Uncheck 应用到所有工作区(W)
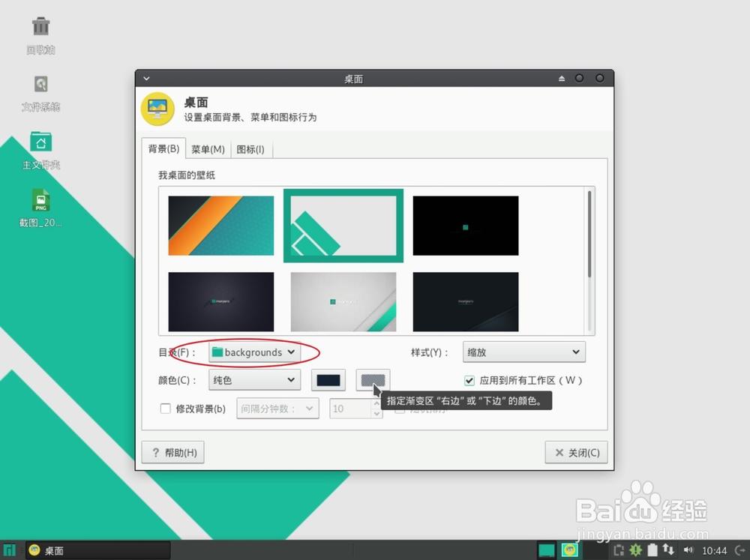750x560 pixels. click(x=469, y=380)
